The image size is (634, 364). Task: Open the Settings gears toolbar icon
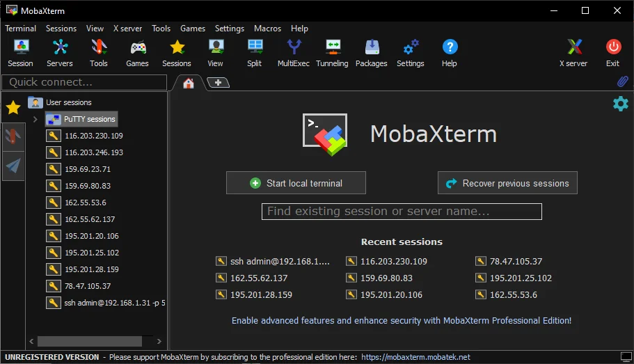(x=411, y=53)
